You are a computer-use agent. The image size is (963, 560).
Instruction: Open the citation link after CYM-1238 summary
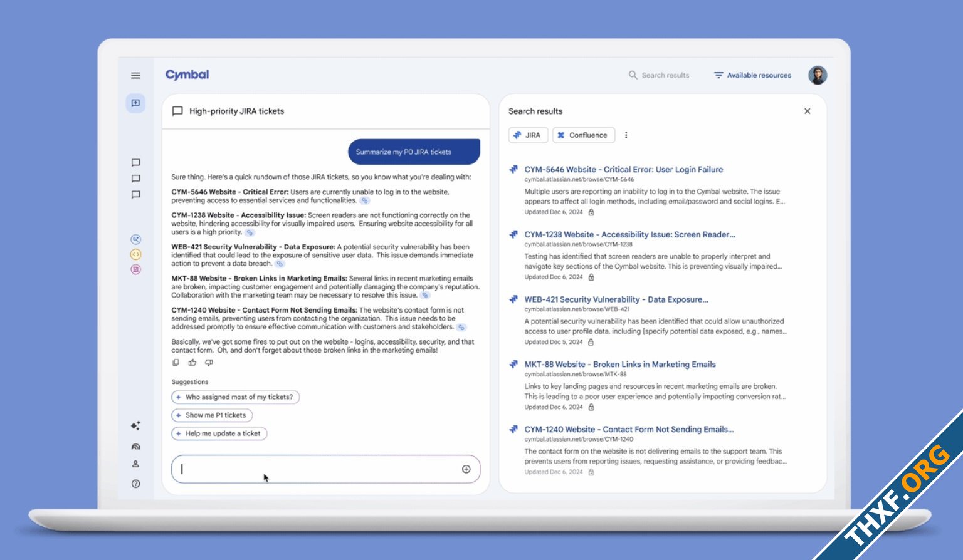(250, 232)
